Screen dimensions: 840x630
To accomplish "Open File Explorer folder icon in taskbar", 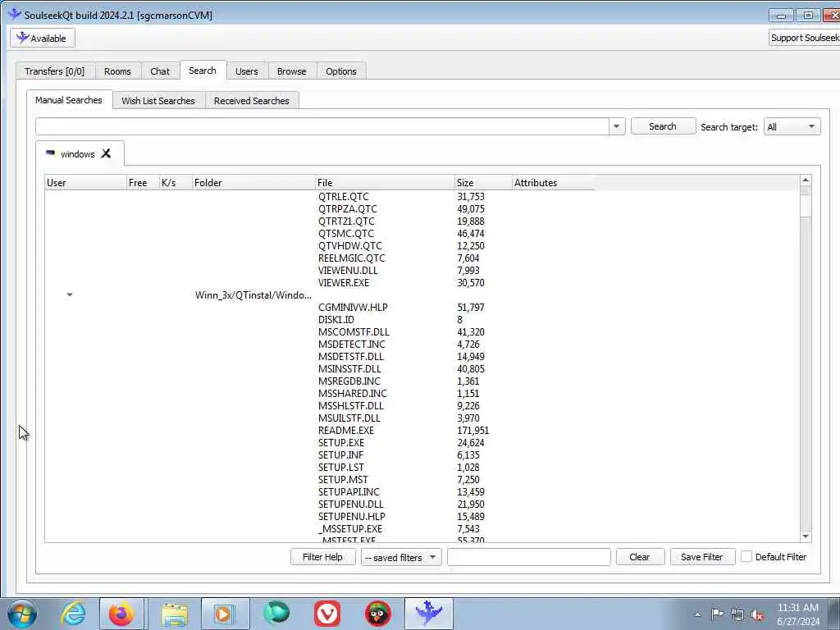I will (175, 614).
